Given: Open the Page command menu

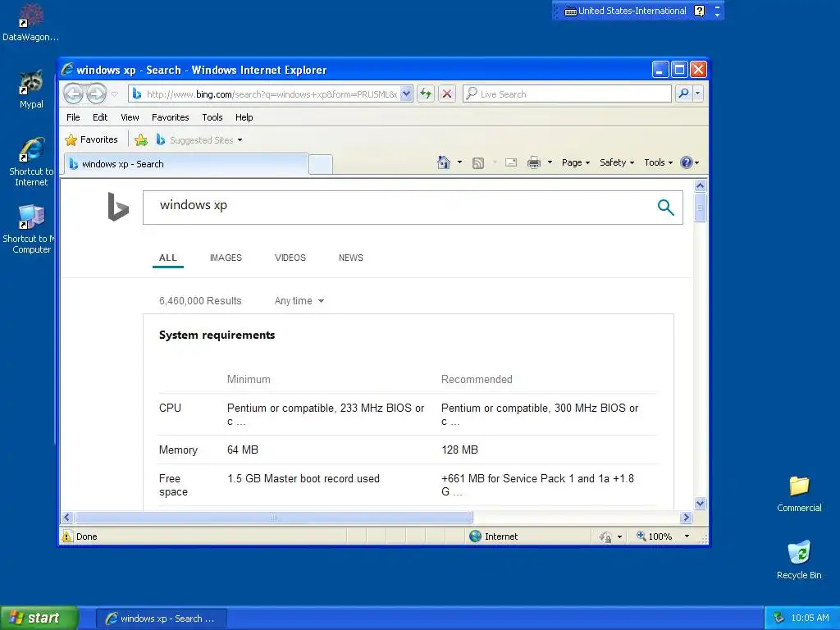Looking at the screenshot, I should click(x=576, y=162).
